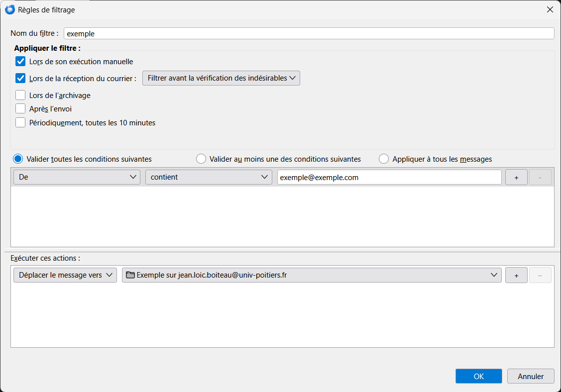Click the Thunderbird logo in the title bar

(x=9, y=9)
